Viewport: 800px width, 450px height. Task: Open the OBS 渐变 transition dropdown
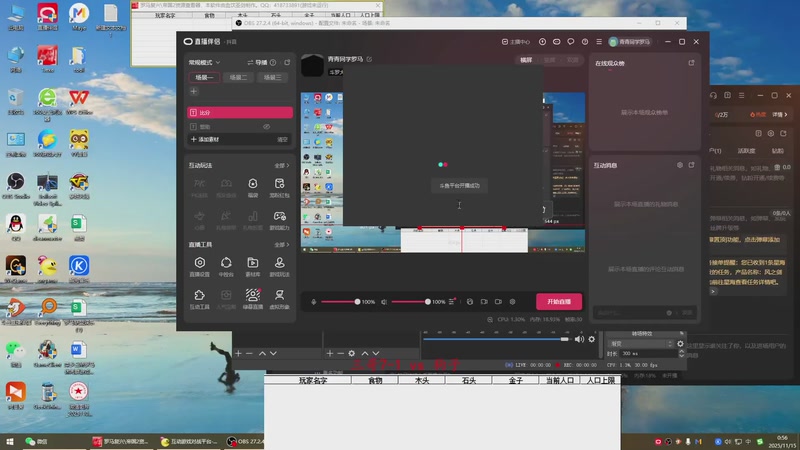click(x=641, y=344)
